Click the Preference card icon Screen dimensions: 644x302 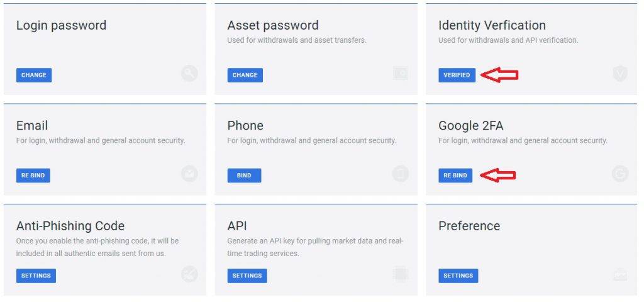click(x=620, y=274)
